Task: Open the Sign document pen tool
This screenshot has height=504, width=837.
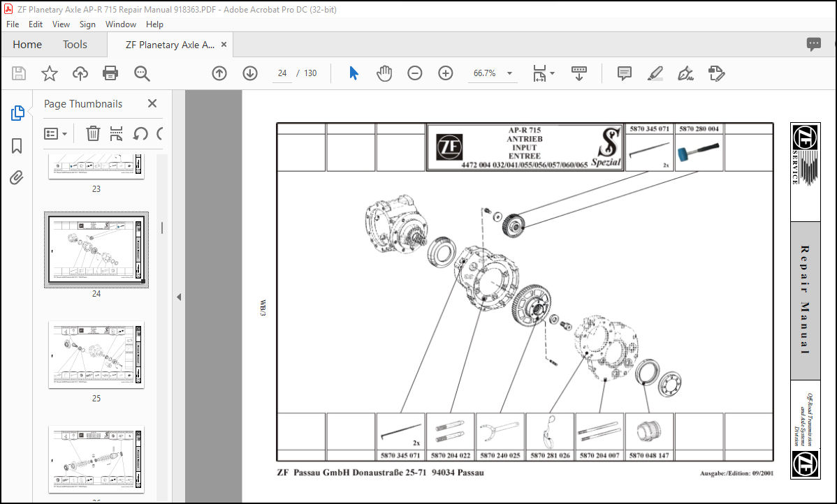Action: pos(685,73)
